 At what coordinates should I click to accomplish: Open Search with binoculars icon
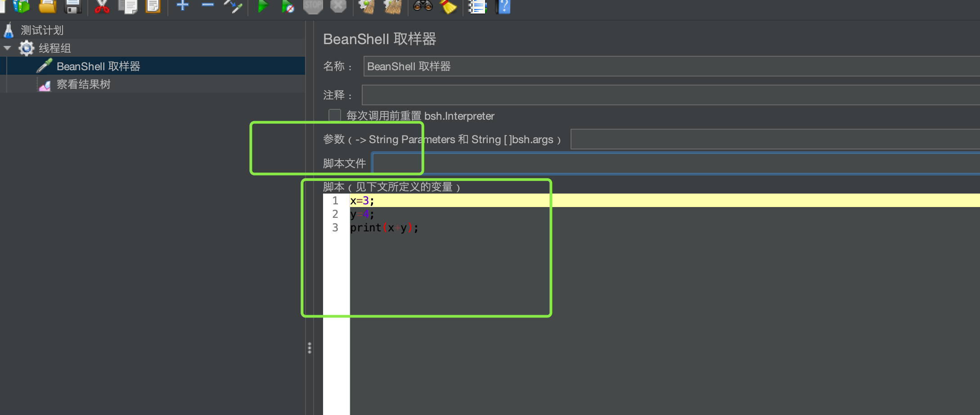click(x=423, y=6)
